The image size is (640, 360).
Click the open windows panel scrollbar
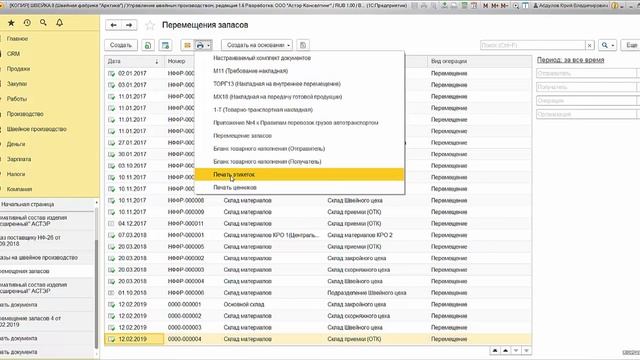click(97, 294)
